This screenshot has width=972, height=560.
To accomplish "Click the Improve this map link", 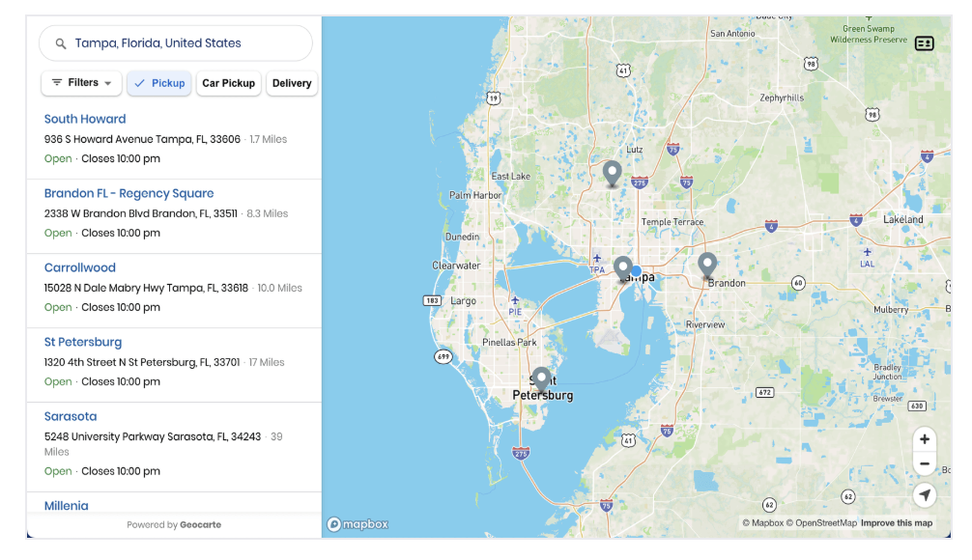I will coord(897,523).
